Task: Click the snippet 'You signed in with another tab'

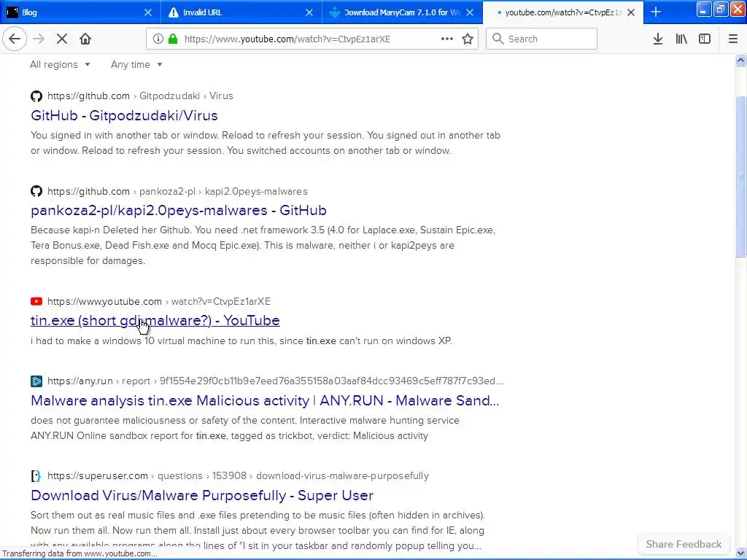Action: click(266, 143)
